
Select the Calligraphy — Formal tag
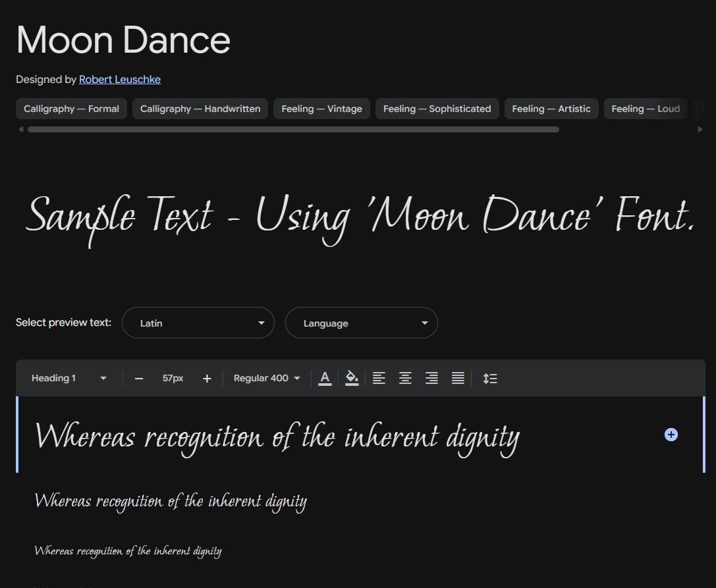(71, 109)
